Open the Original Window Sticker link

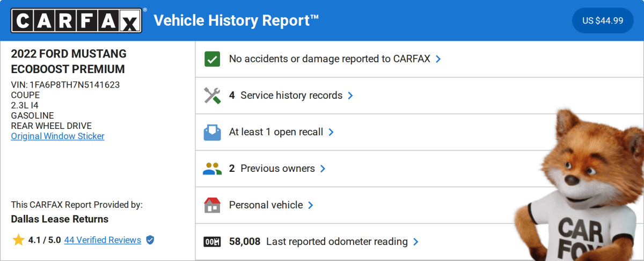[58, 136]
